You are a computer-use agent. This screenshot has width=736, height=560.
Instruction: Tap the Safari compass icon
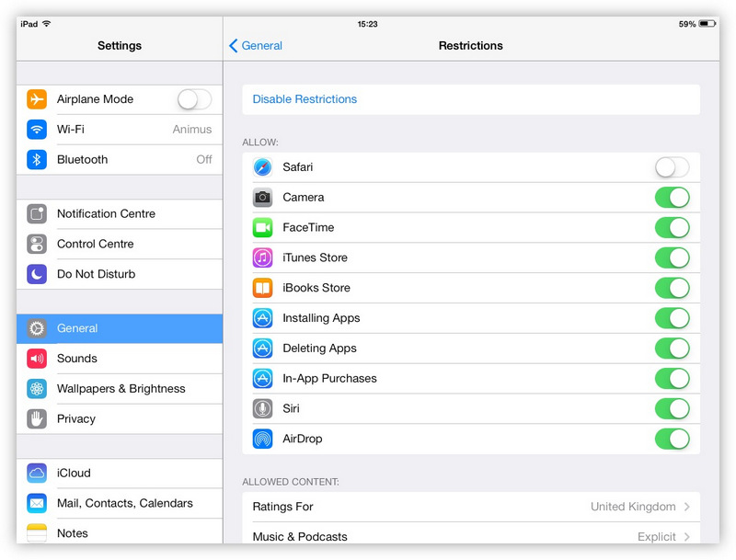point(262,167)
